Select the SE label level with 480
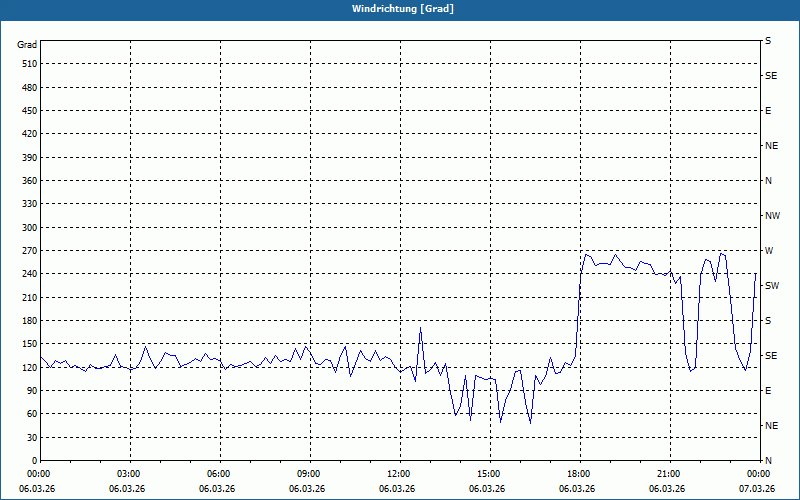The width and height of the screenshot is (800, 500). (x=771, y=76)
